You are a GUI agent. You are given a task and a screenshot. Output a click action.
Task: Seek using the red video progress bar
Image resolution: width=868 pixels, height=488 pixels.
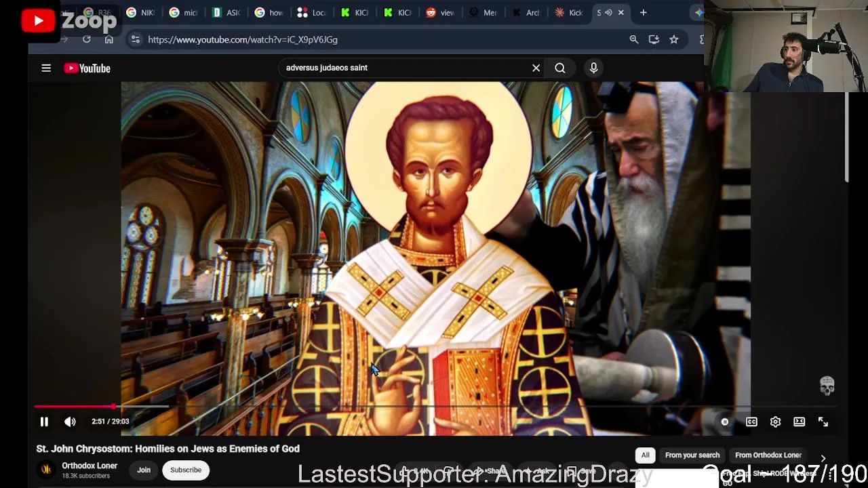(x=75, y=407)
